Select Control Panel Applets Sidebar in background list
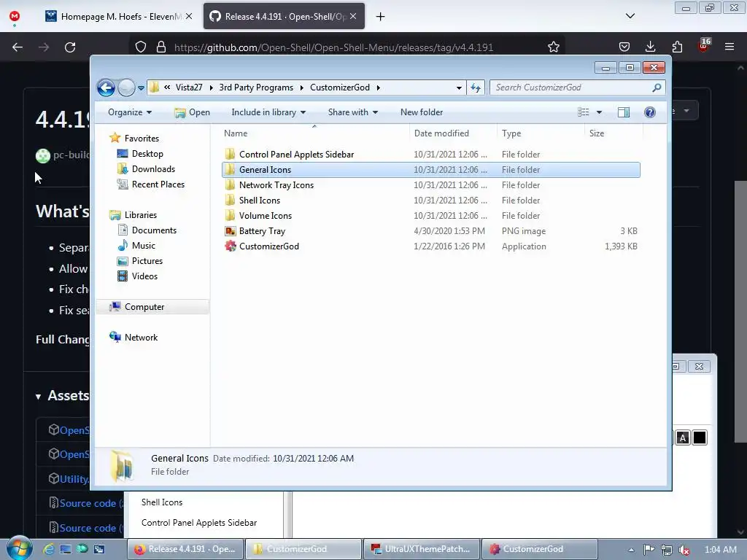Image resolution: width=747 pixels, height=560 pixels. (x=199, y=523)
